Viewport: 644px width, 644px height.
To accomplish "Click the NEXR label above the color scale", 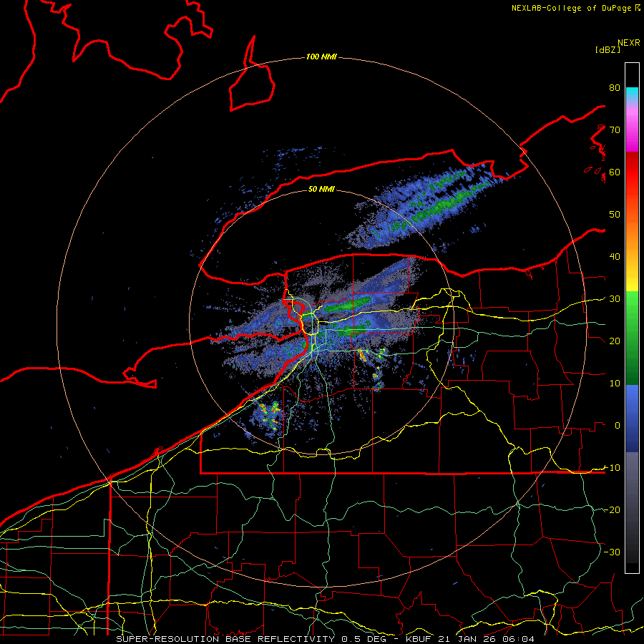I will 628,43.
